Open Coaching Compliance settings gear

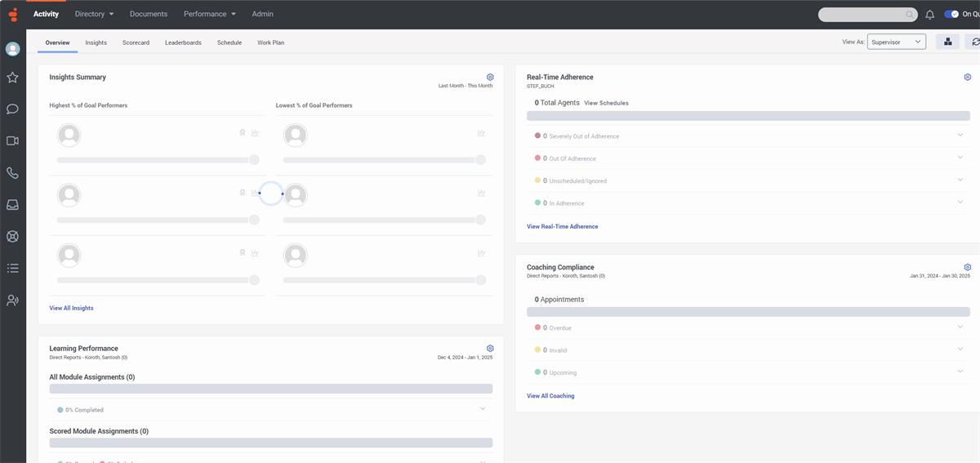tap(967, 267)
